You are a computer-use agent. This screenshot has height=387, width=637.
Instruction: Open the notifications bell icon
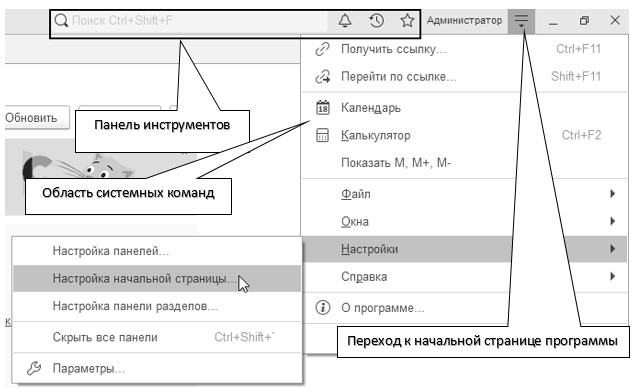(345, 20)
